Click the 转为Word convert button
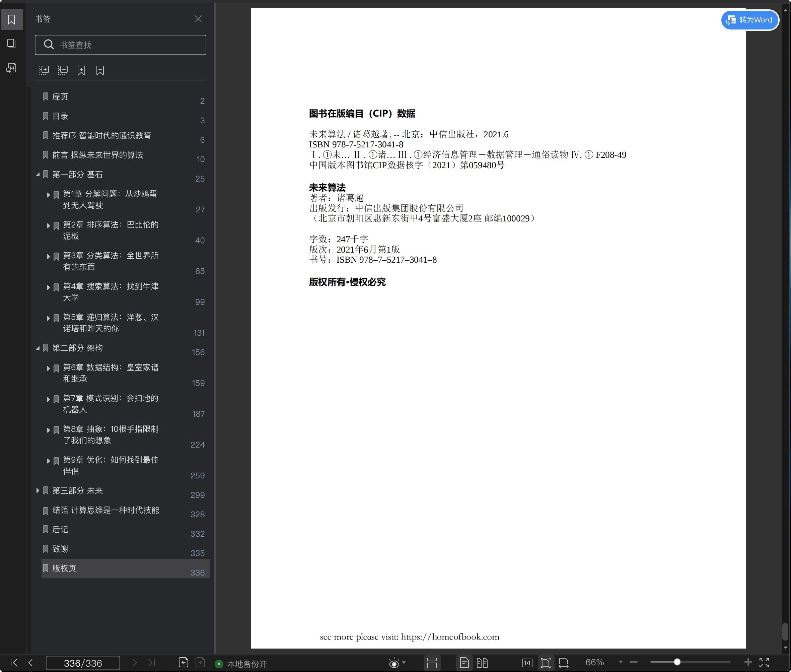The height and width of the screenshot is (672, 791). pyautogui.click(x=749, y=20)
